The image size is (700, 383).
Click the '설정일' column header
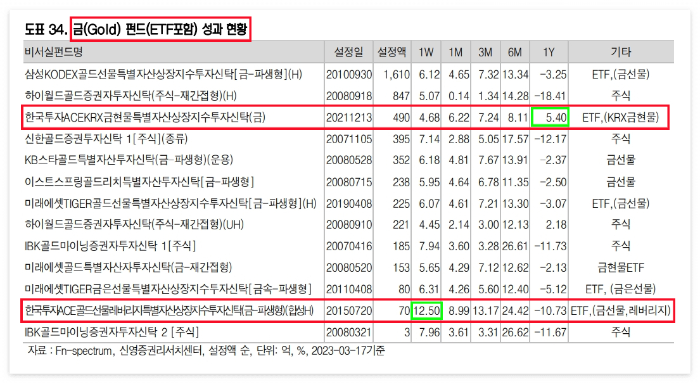coord(349,52)
